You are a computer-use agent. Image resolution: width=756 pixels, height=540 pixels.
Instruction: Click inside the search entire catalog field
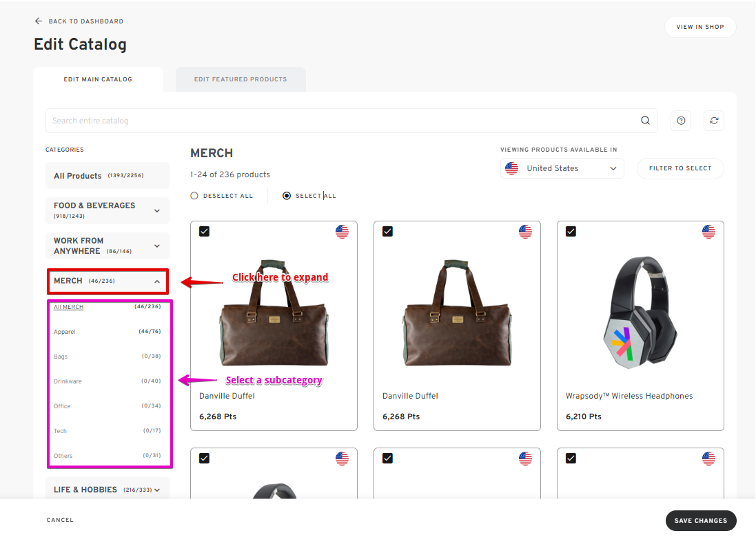point(276,120)
